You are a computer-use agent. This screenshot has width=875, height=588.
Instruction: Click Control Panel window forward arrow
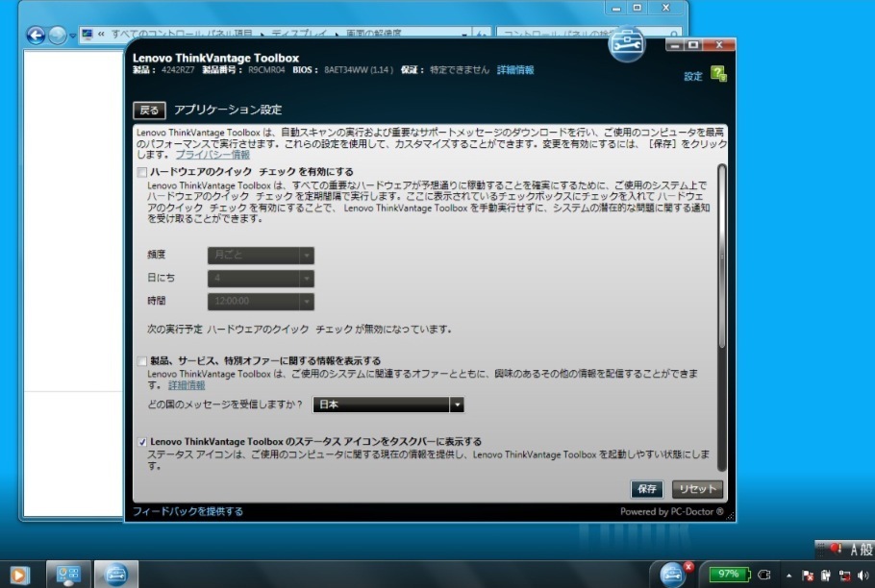pos(57,36)
